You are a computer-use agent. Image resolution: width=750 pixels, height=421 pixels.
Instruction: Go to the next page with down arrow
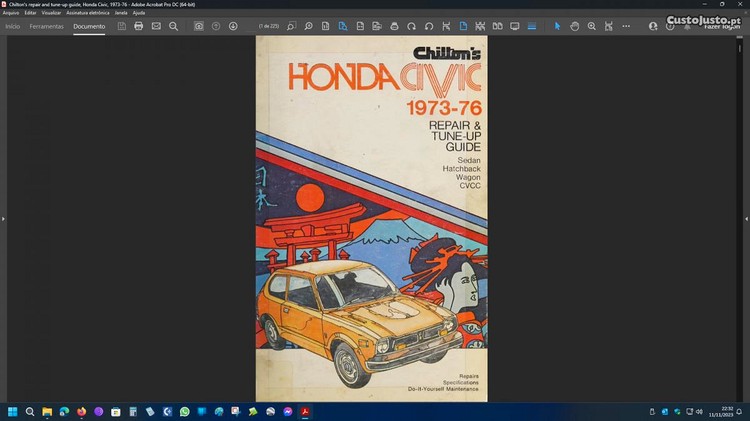(233, 26)
